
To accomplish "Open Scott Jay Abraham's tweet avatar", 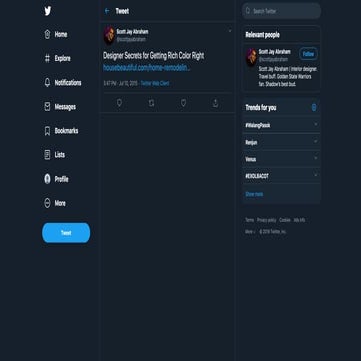I will 109,35.
